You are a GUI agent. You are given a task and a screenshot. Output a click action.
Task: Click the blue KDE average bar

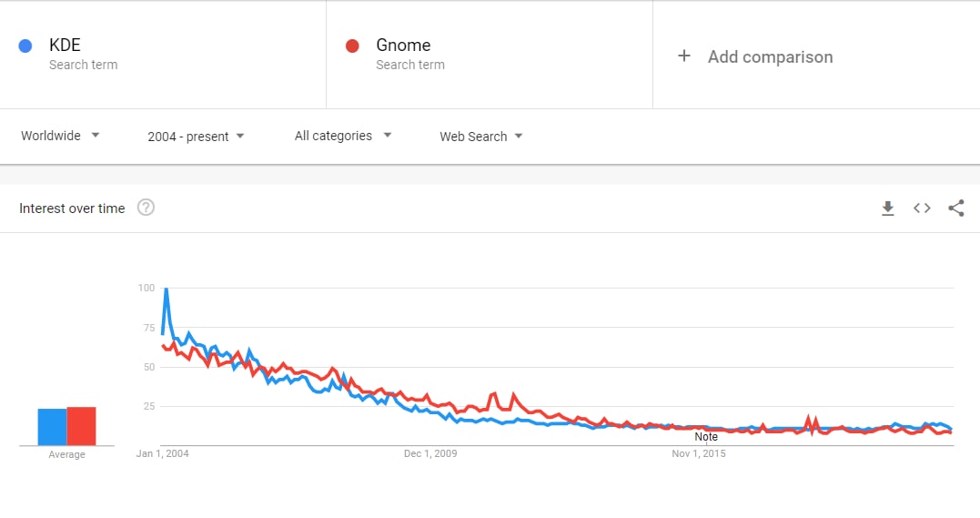(52, 427)
